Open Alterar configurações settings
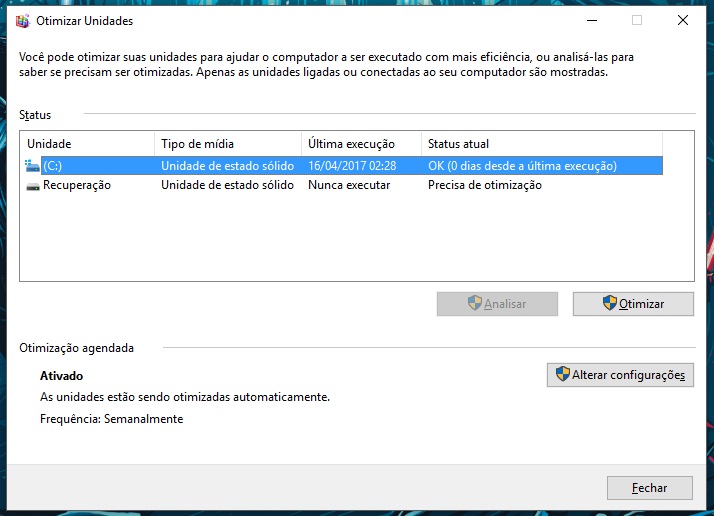This screenshot has height=516, width=714. click(x=620, y=375)
